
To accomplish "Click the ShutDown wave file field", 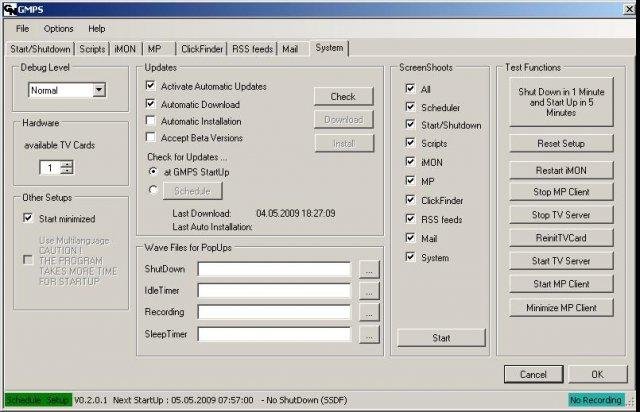I will pos(274,269).
